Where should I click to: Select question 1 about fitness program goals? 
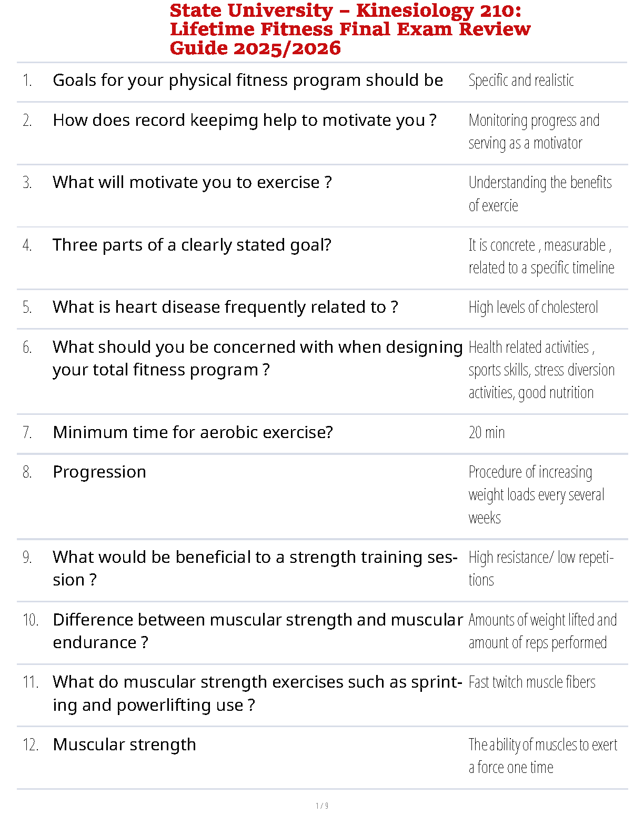click(x=248, y=80)
